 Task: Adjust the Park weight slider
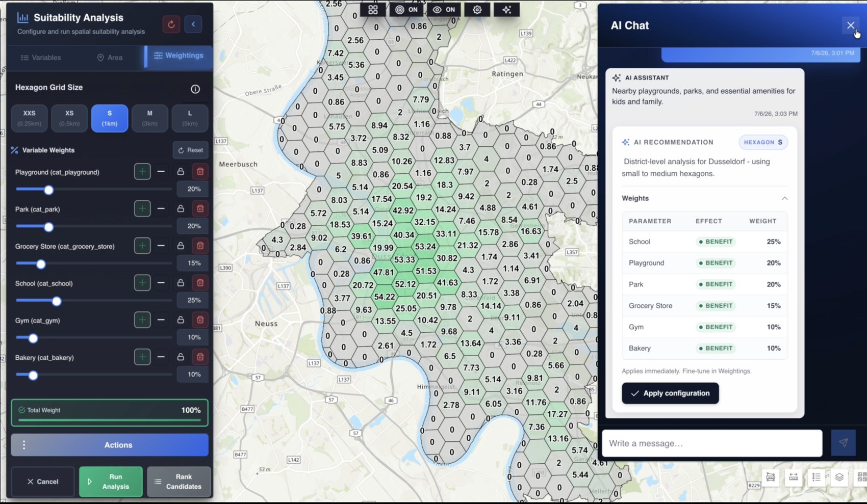tap(48, 227)
